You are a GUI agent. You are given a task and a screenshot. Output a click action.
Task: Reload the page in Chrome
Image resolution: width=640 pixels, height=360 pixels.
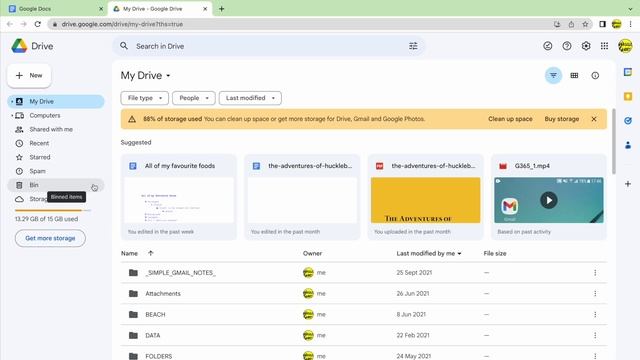38,24
